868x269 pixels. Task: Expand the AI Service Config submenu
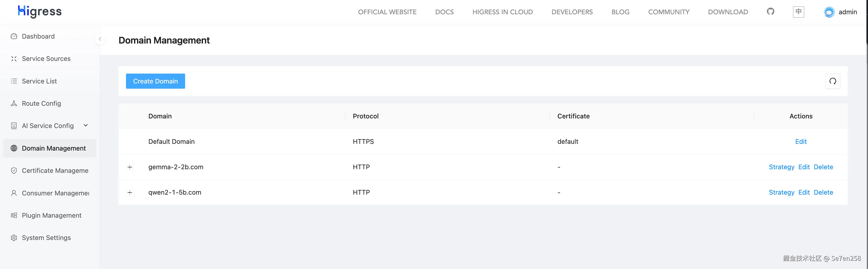86,126
